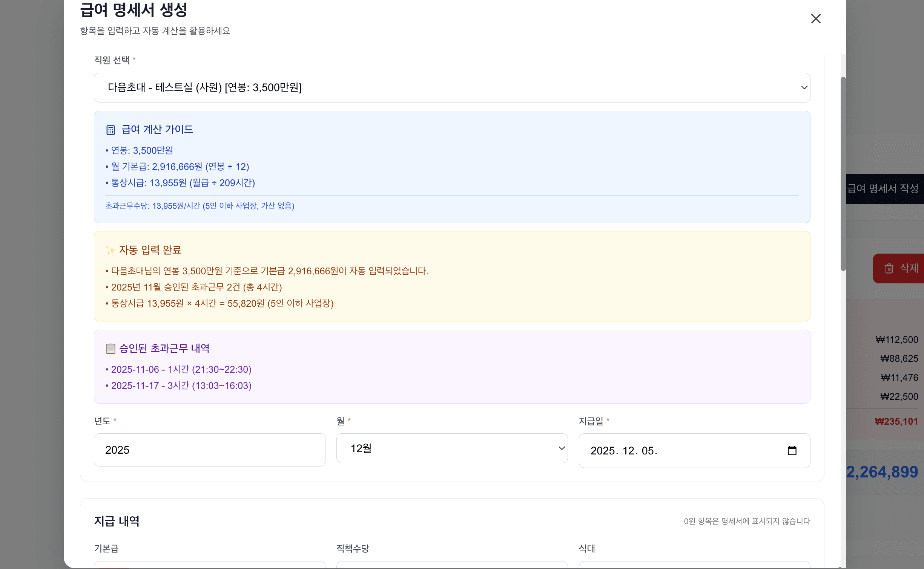This screenshot has height=569, width=924.
Task: Open the employee selection dropdown
Action: (451, 87)
